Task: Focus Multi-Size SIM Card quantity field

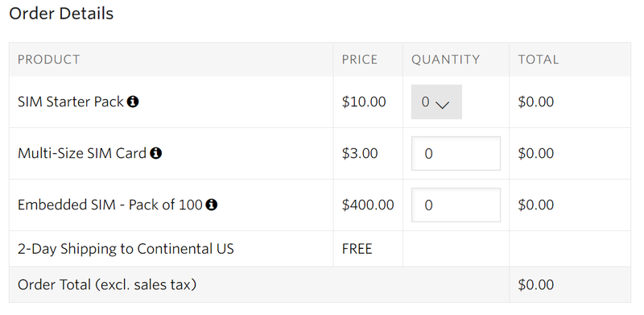Action: pyautogui.click(x=456, y=153)
